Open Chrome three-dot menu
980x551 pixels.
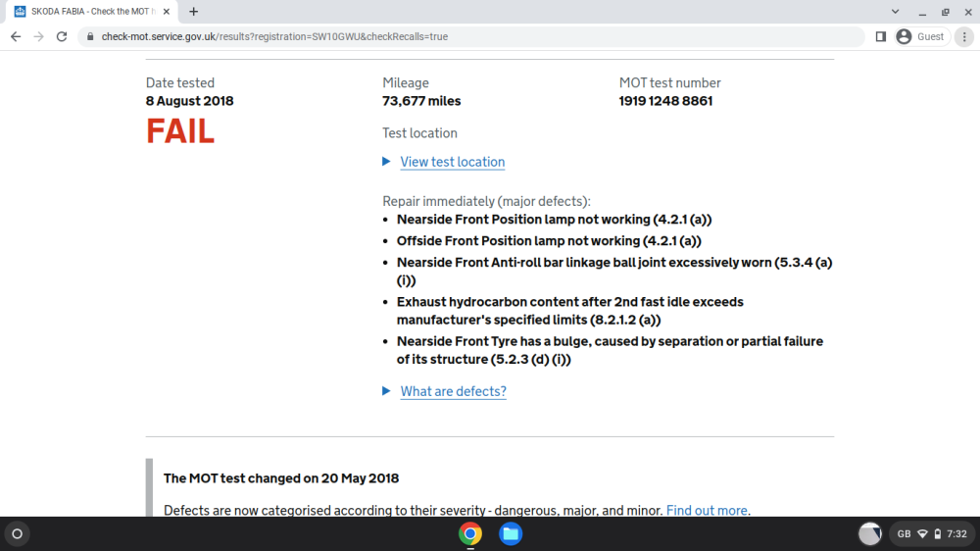(964, 37)
